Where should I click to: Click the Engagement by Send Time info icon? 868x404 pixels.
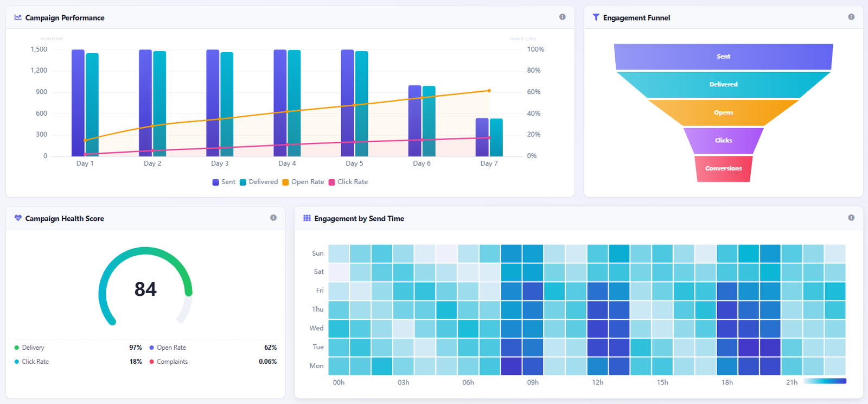851,218
